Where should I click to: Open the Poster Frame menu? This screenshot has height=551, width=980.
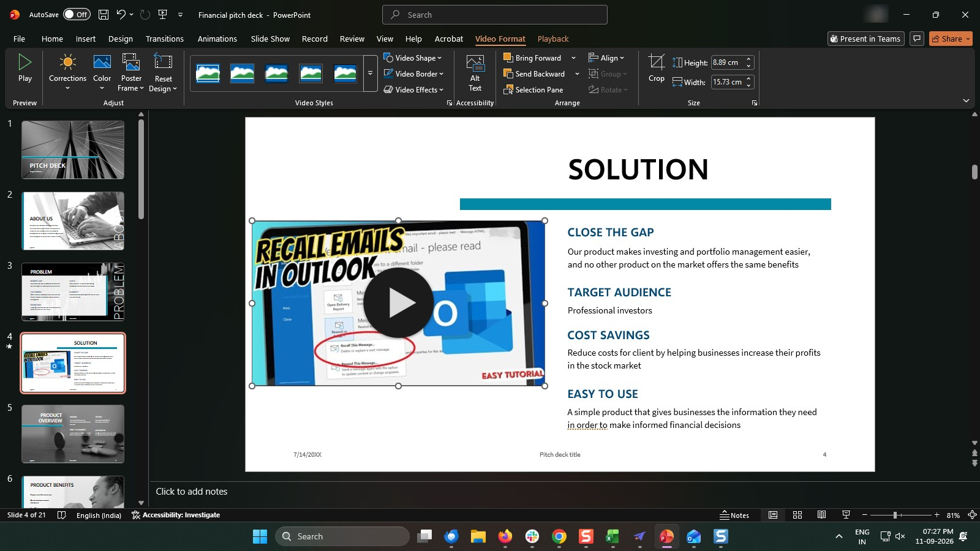(131, 72)
